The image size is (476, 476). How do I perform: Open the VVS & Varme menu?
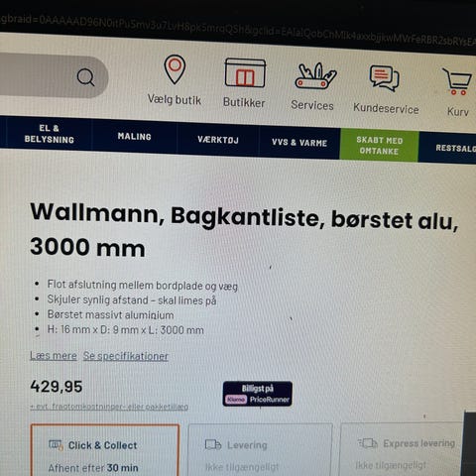pyautogui.click(x=299, y=143)
